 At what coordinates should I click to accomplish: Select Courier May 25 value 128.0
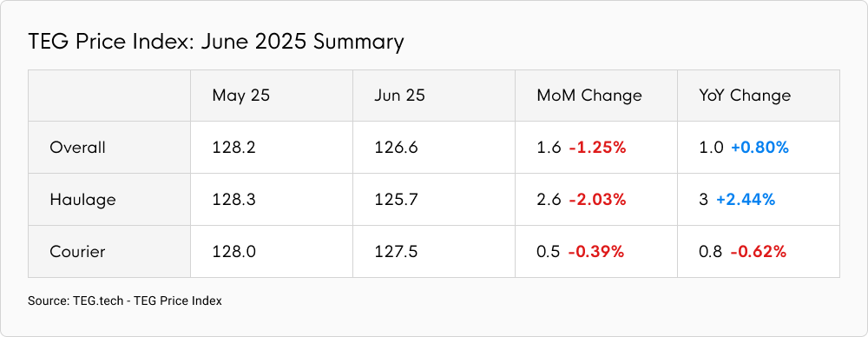click(x=233, y=252)
